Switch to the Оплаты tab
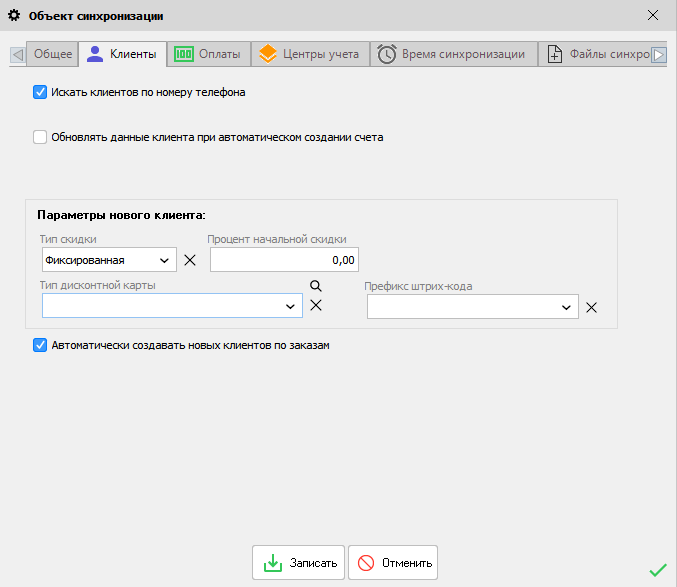The width and height of the screenshot is (677, 587). point(209,54)
